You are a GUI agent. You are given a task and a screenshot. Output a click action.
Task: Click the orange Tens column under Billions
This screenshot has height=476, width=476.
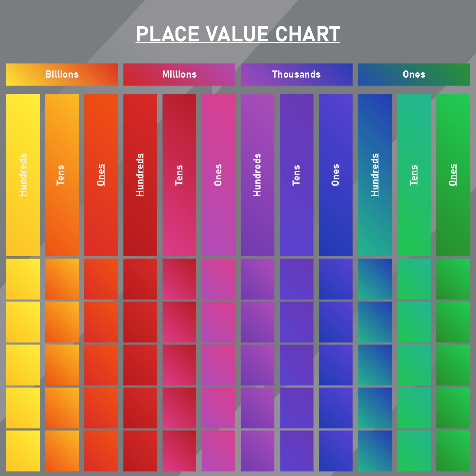click(x=62, y=175)
